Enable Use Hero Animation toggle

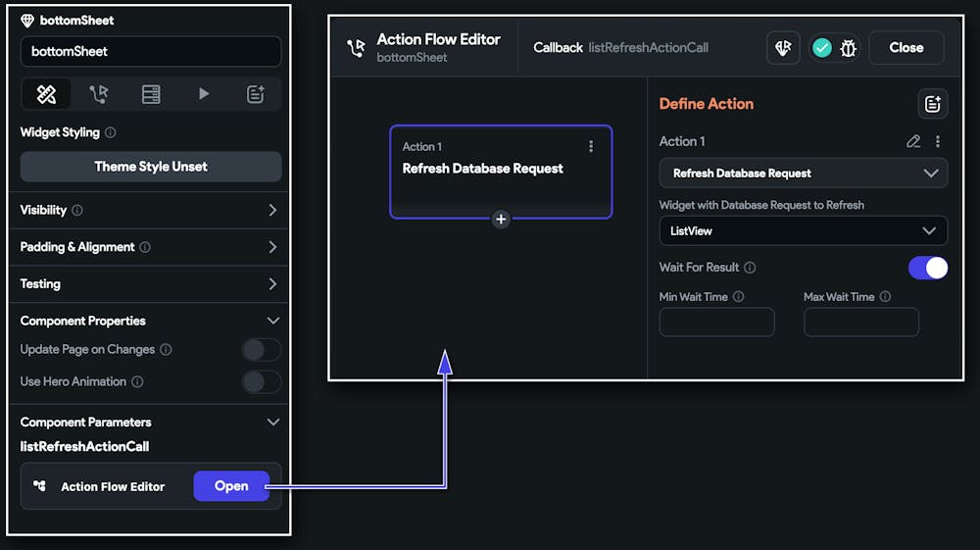click(262, 382)
